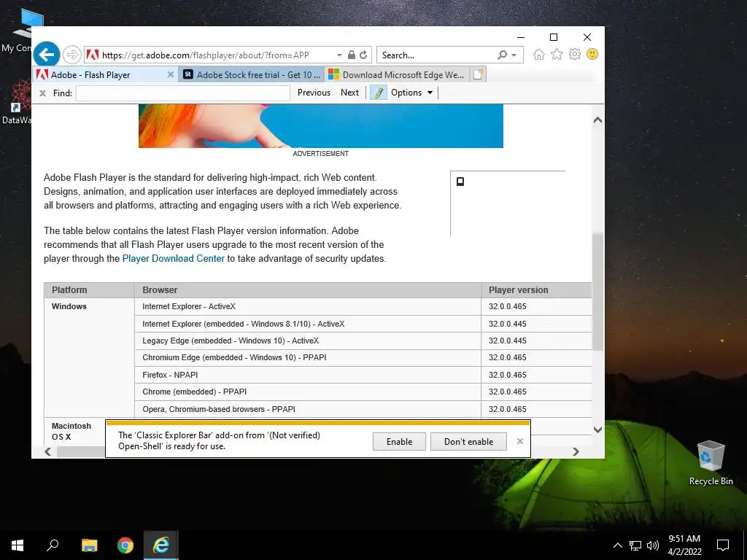This screenshot has width=747, height=560.
Task: Open the Tools gear icon
Action: pos(575,54)
